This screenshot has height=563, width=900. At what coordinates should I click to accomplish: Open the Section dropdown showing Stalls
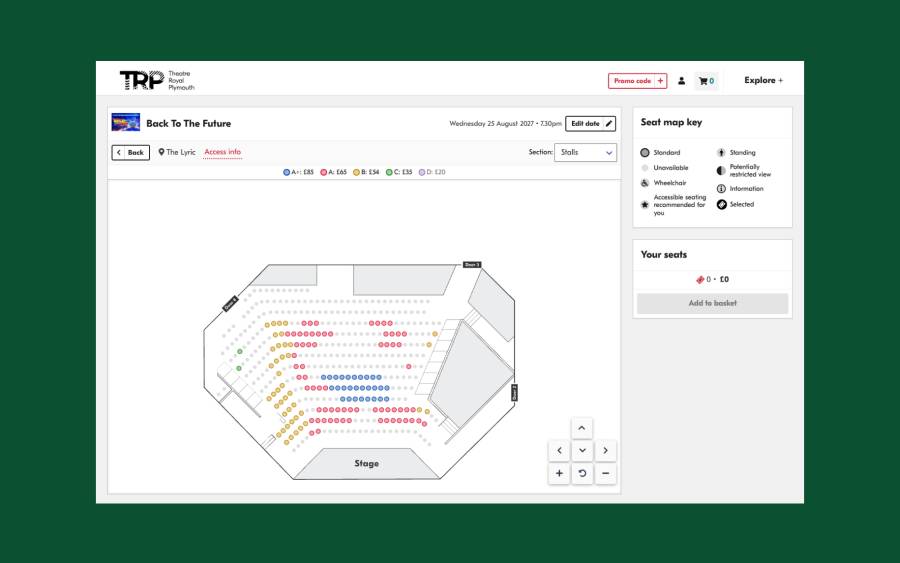click(585, 152)
